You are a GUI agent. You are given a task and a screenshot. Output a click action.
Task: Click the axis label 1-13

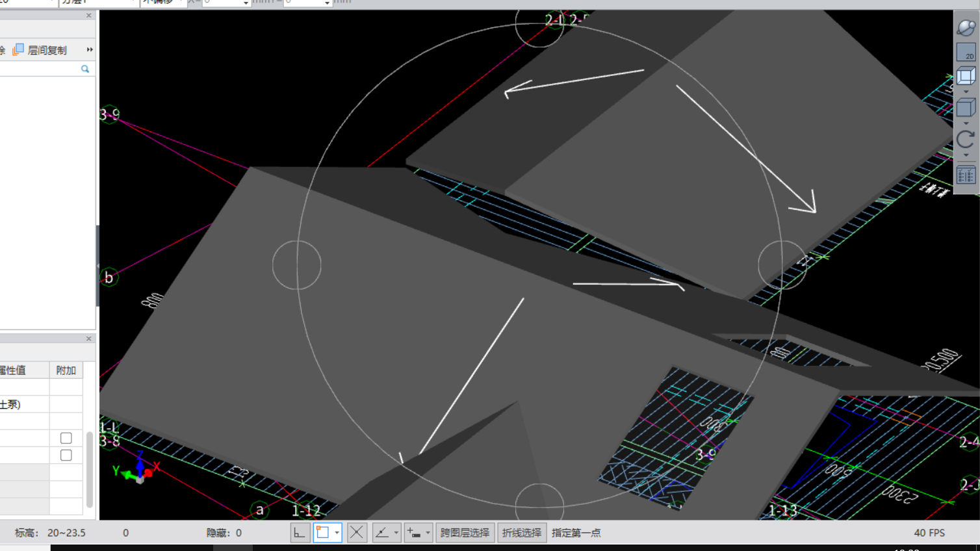point(783,511)
